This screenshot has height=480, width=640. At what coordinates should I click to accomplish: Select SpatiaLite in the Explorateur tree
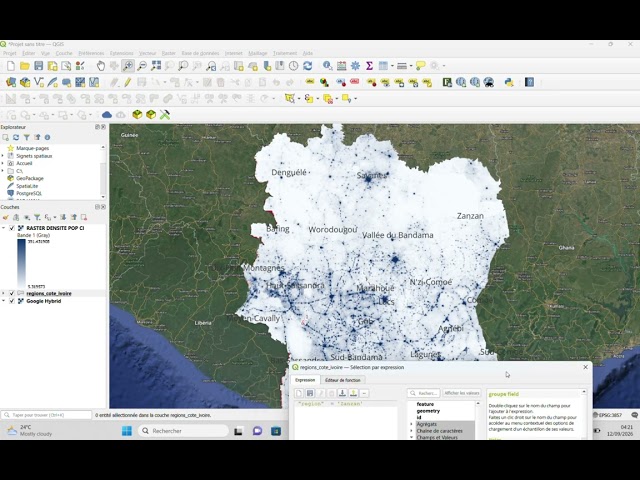coord(27,186)
